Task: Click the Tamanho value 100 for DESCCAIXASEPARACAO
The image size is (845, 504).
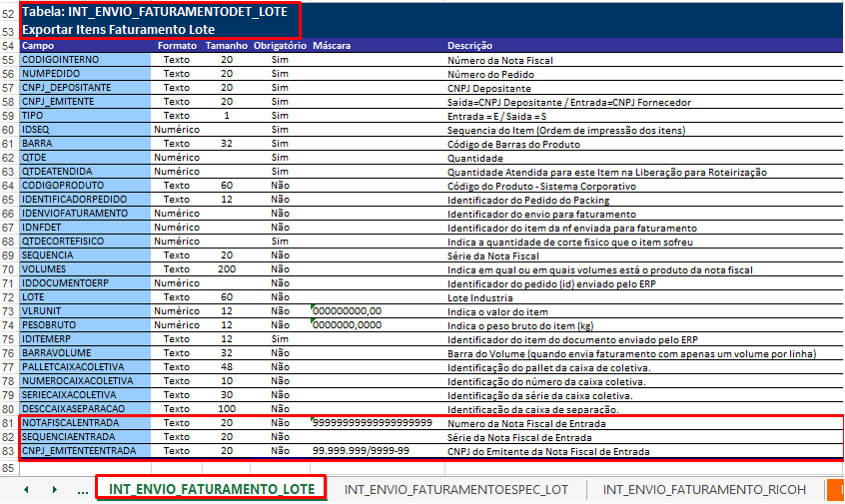Action: pyautogui.click(x=227, y=410)
